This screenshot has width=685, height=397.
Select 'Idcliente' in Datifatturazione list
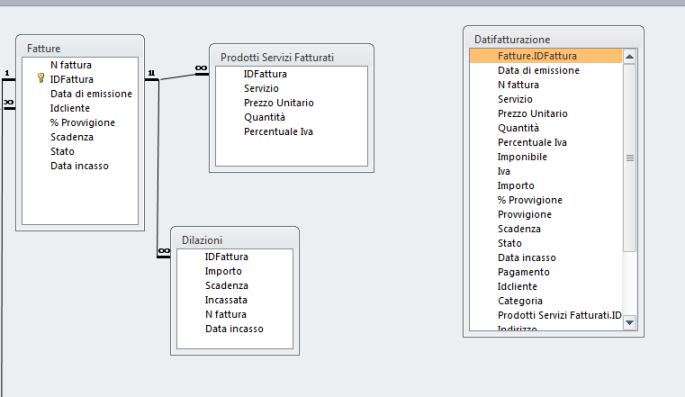click(x=517, y=287)
